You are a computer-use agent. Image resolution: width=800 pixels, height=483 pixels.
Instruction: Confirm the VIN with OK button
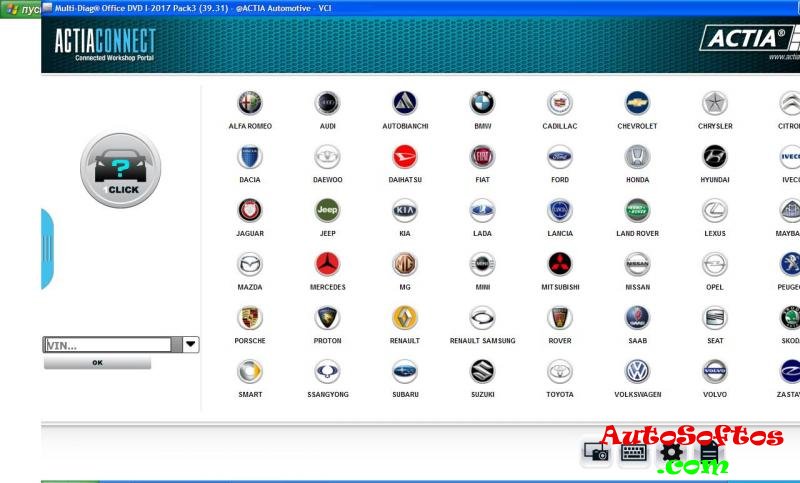coord(97,363)
